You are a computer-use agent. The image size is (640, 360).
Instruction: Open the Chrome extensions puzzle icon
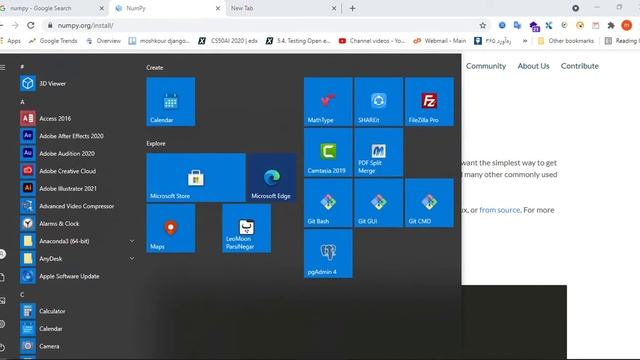611,25
